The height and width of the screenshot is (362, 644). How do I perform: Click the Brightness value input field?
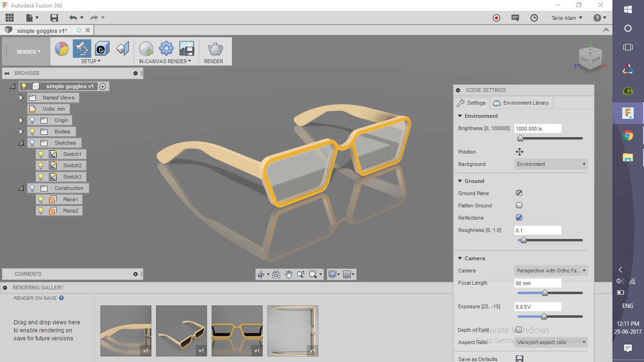(538, 128)
